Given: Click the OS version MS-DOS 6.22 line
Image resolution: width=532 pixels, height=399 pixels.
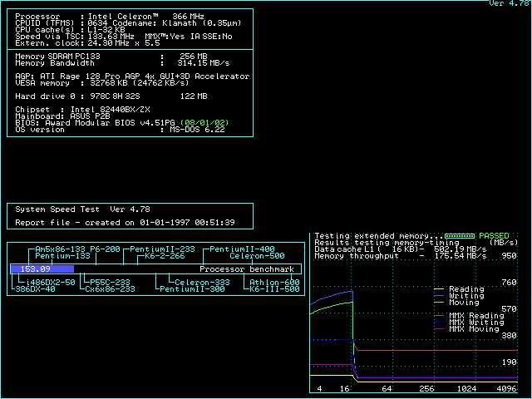Looking at the screenshot, I should pyautogui.click(x=120, y=130).
